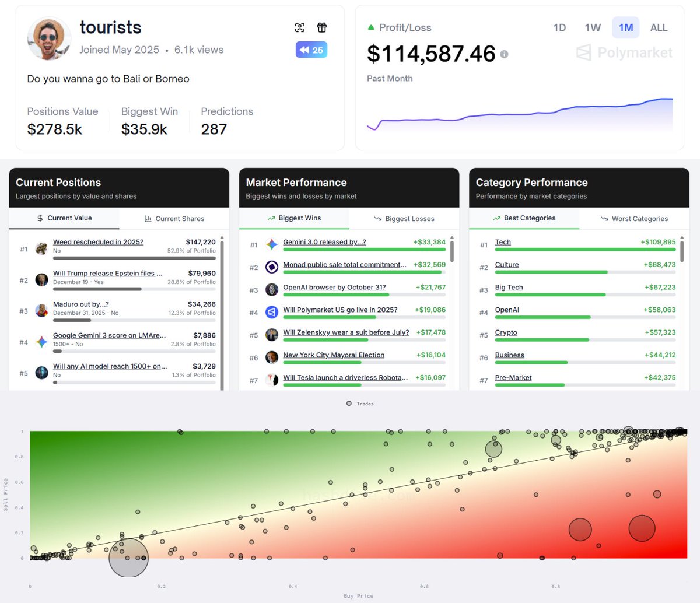The height and width of the screenshot is (603, 700).
Task: Click the Trump Epstein files market icon
Action: coord(41,280)
